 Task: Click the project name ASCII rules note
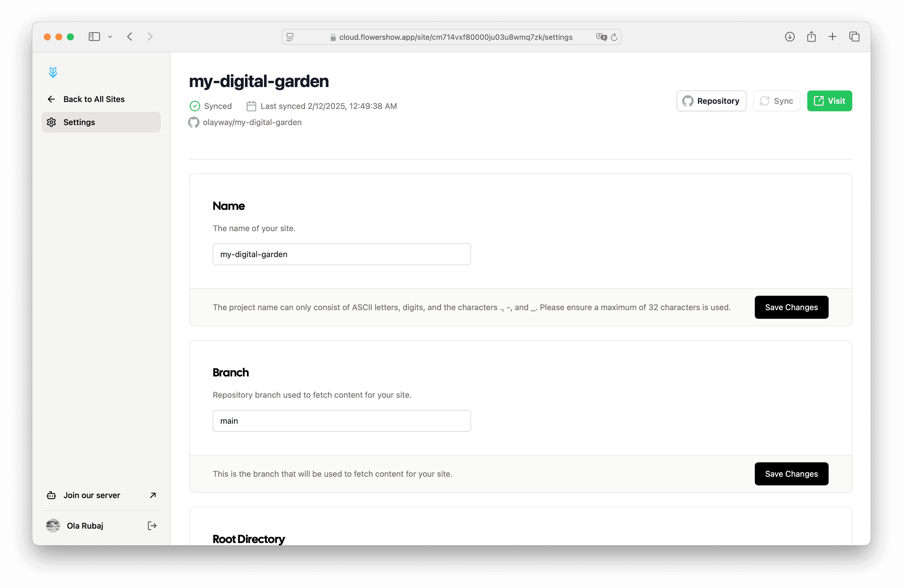point(472,307)
